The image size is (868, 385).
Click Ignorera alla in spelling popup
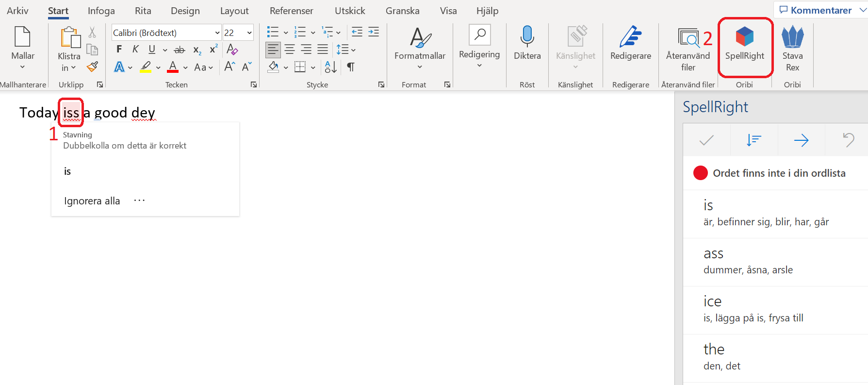click(x=92, y=201)
